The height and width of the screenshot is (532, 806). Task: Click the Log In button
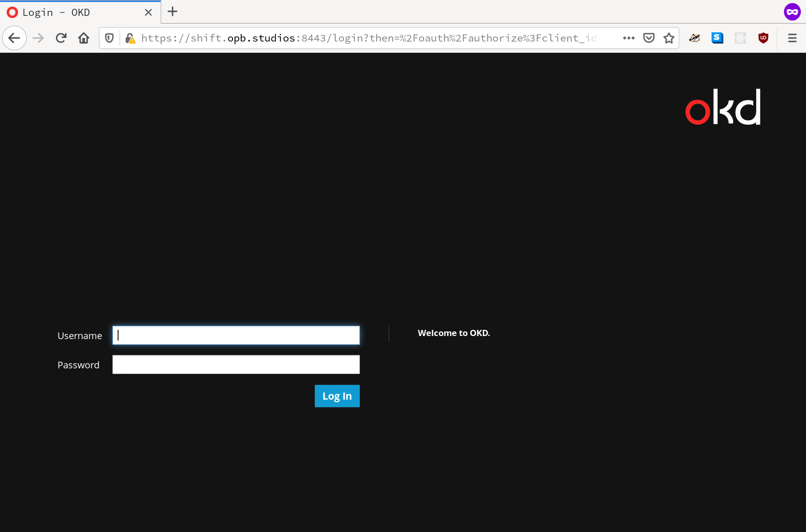coord(337,396)
